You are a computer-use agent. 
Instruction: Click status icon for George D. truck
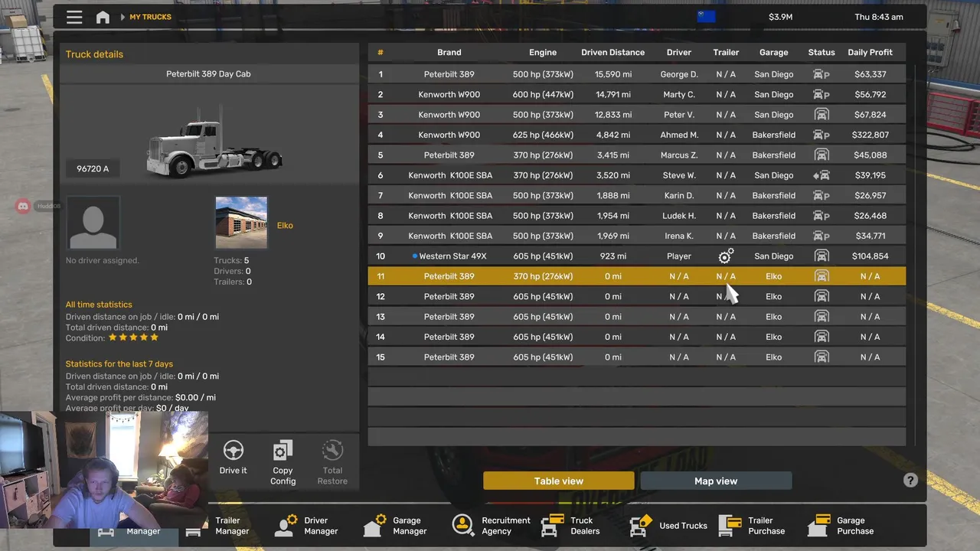pos(822,74)
